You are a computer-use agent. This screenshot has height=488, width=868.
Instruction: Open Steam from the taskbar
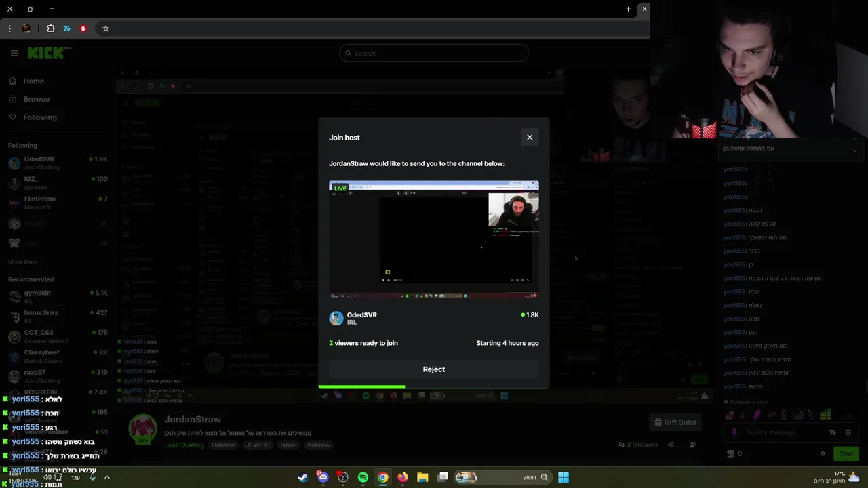[x=303, y=477]
